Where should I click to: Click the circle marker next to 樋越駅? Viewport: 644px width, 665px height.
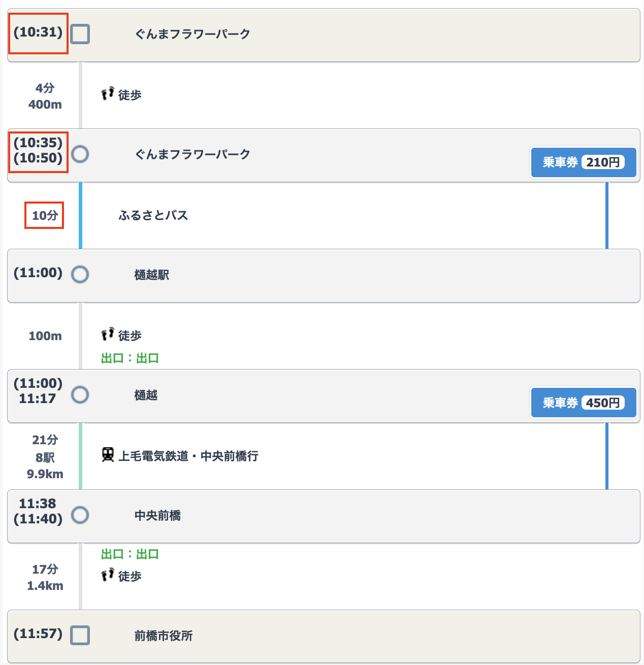80,275
